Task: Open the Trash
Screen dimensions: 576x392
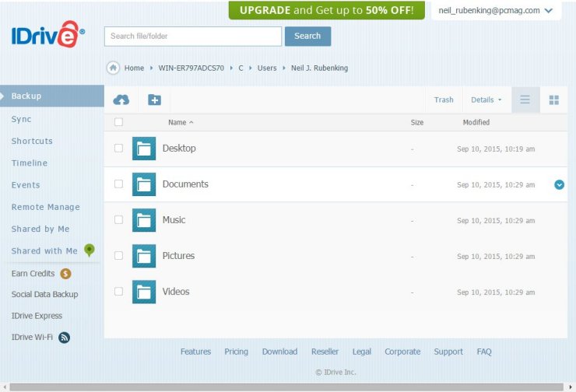Action: click(x=444, y=100)
